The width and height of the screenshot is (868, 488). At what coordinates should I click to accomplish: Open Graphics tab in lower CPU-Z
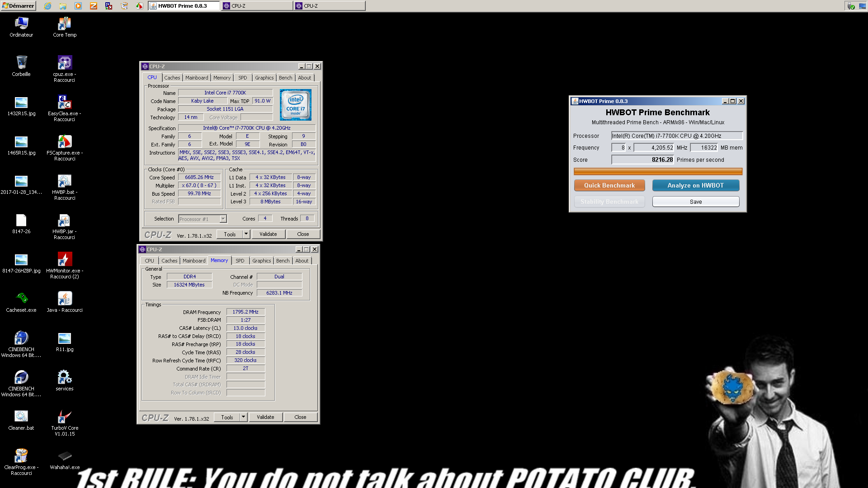(262, 261)
